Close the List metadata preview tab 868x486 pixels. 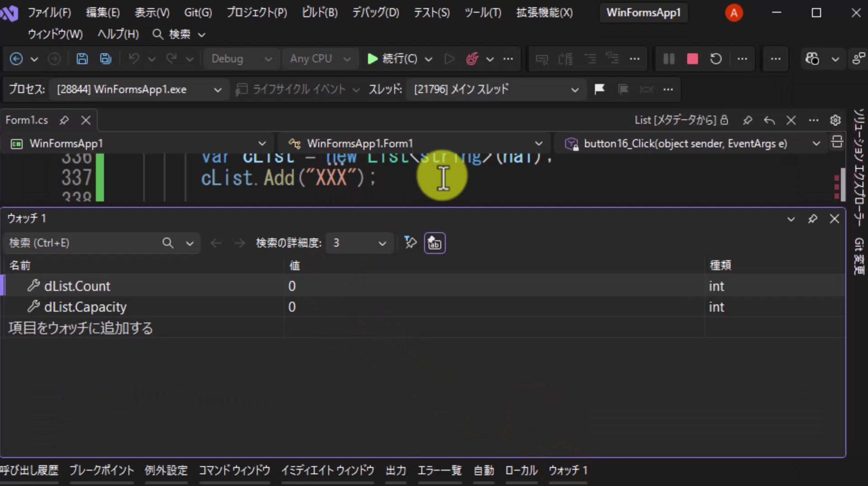click(791, 120)
